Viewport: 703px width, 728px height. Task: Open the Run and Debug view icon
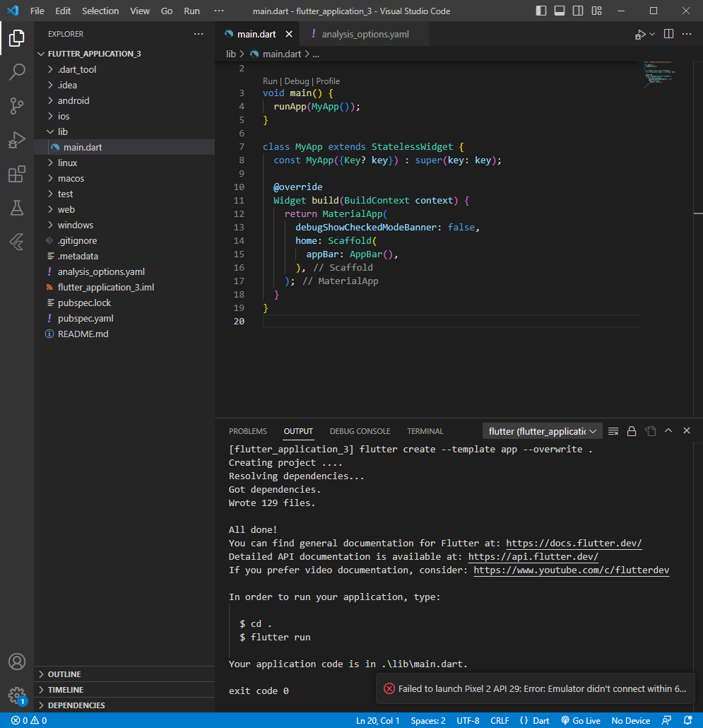(x=17, y=140)
